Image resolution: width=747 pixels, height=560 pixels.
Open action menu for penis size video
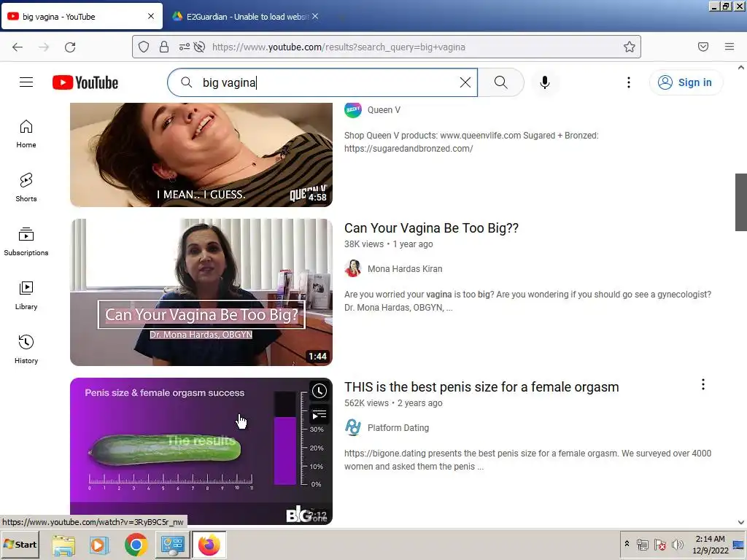[703, 385]
